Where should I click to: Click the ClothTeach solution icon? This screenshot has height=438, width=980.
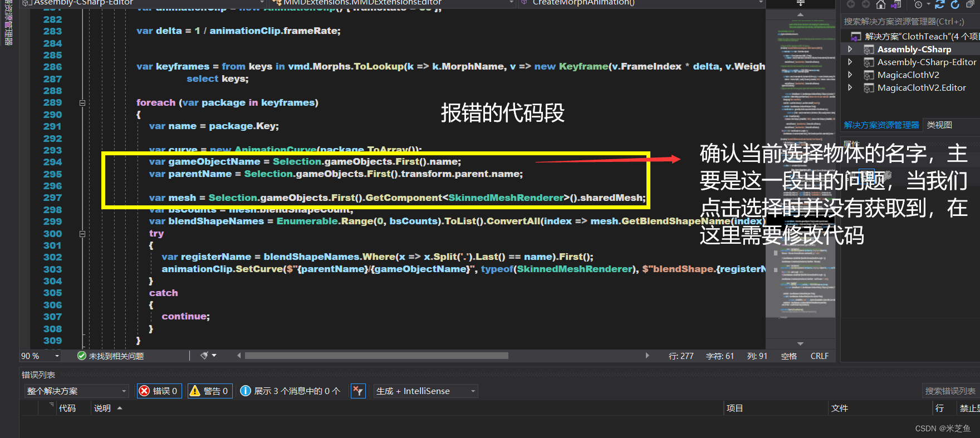(856, 37)
